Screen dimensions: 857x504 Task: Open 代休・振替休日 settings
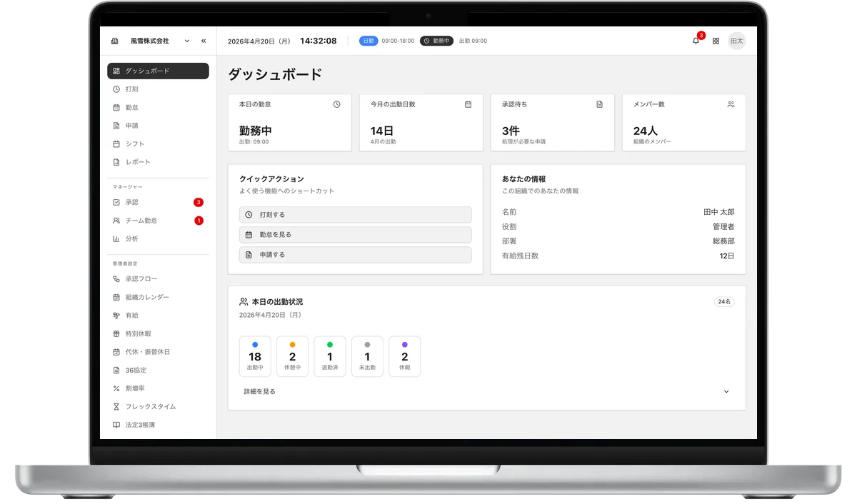point(158,352)
